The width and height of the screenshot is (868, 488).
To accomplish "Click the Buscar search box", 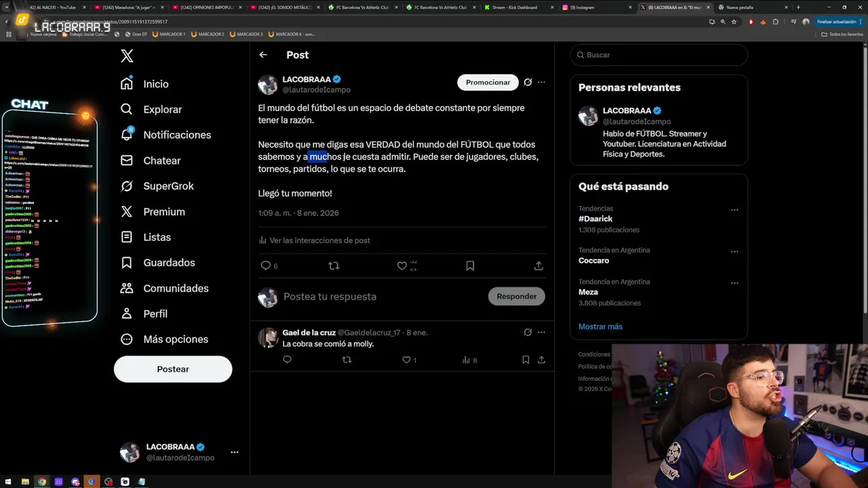I will coord(658,55).
